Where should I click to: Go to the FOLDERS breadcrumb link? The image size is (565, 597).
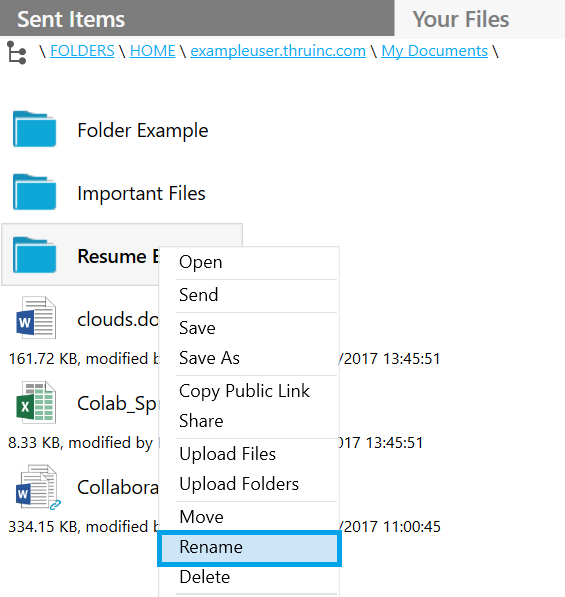tap(82, 51)
